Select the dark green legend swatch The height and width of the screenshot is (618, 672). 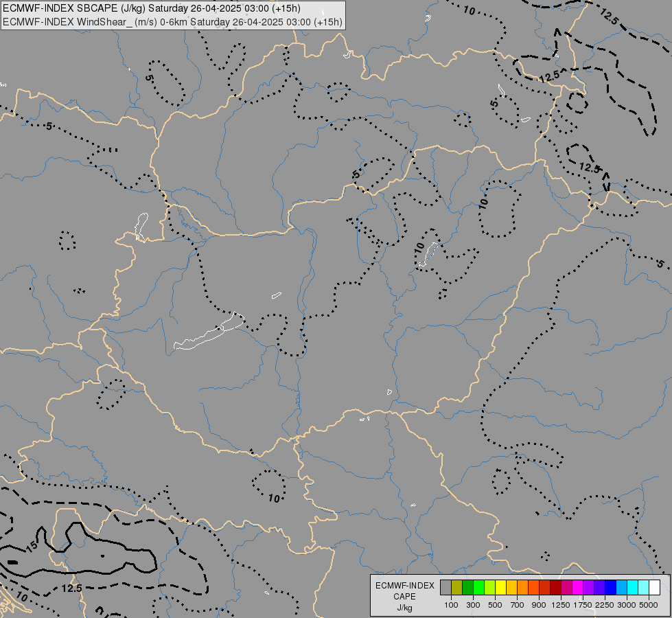467,588
